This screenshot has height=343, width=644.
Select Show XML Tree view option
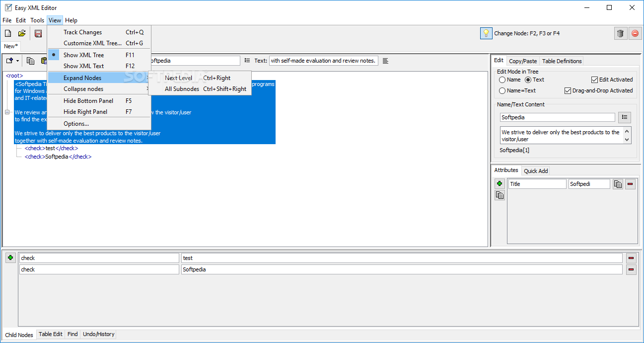99,55
